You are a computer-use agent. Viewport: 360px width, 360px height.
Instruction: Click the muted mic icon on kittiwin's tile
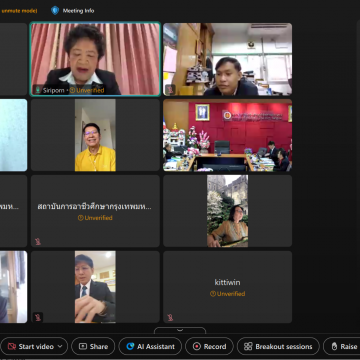[170, 317]
